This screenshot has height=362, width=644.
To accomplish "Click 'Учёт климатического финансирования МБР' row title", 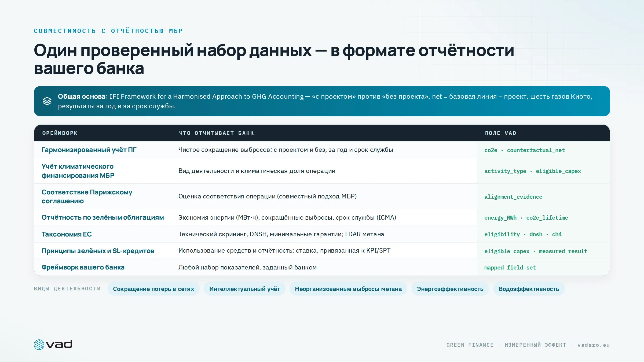I will tap(78, 171).
